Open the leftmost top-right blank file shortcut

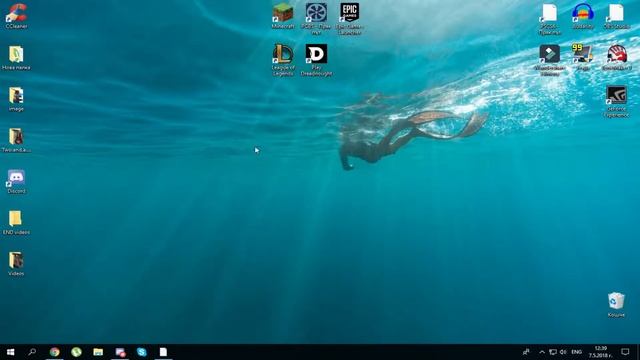549,19
